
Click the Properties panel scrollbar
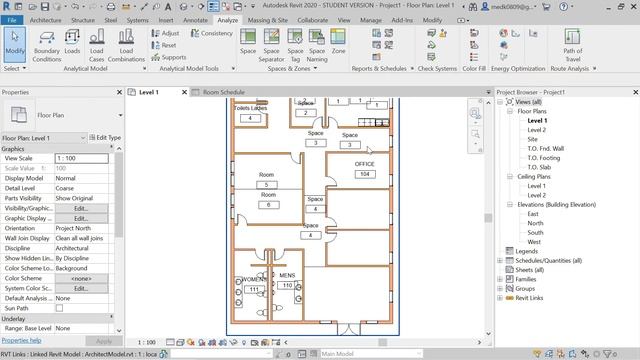pos(119,195)
